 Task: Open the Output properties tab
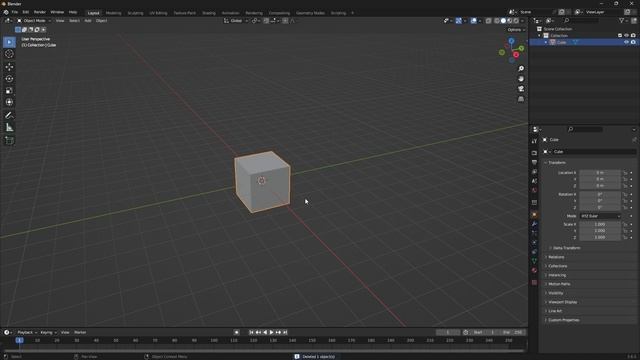(x=534, y=162)
